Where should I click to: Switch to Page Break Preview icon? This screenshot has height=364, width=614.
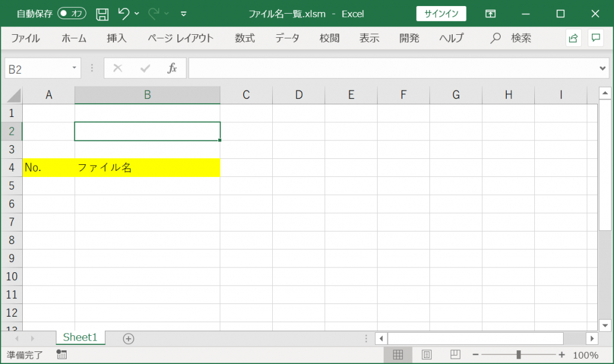pos(455,354)
